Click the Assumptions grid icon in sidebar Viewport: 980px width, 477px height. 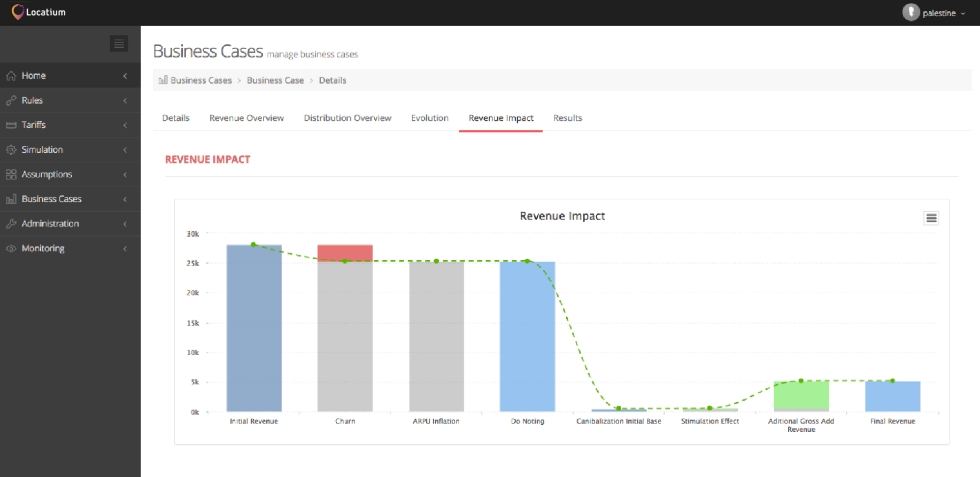(x=11, y=174)
